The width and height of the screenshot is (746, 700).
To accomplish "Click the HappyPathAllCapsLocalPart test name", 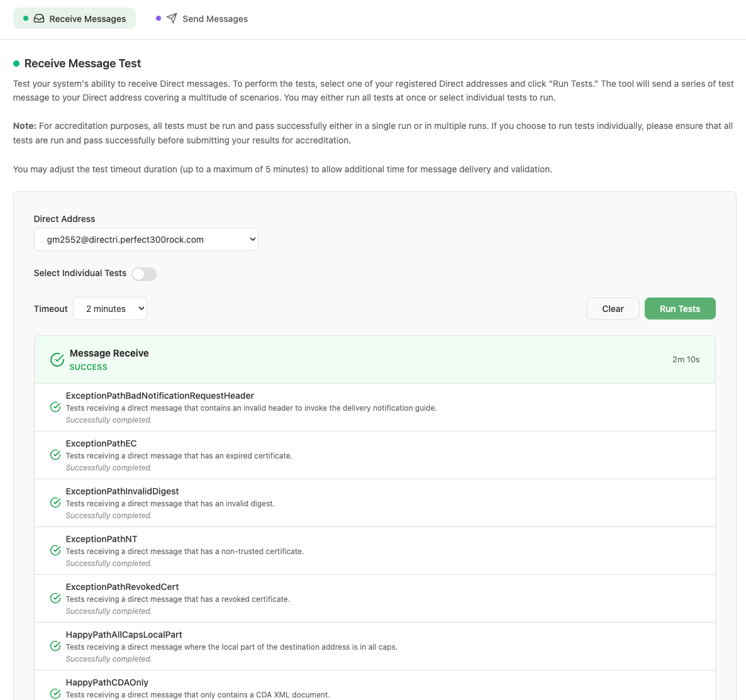I will pyautogui.click(x=124, y=635).
